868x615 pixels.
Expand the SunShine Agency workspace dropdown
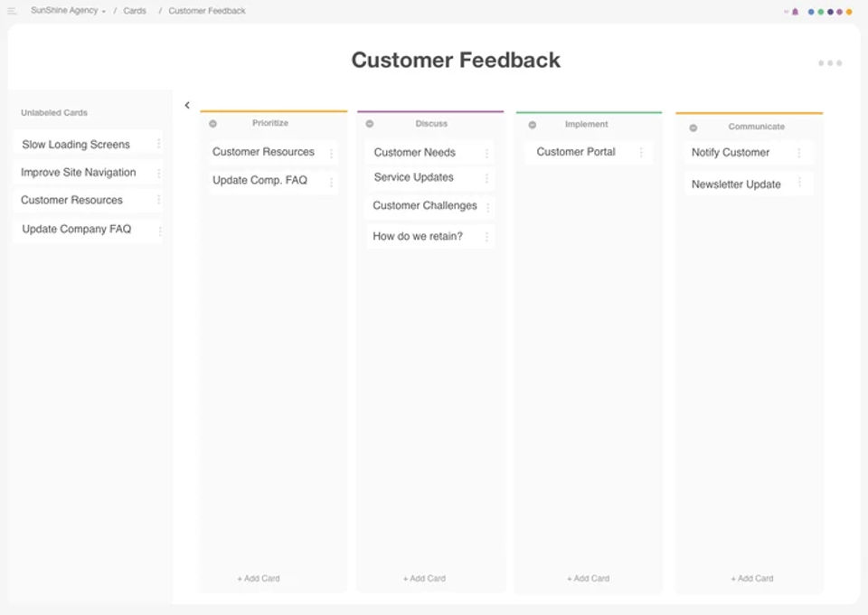pyautogui.click(x=68, y=11)
